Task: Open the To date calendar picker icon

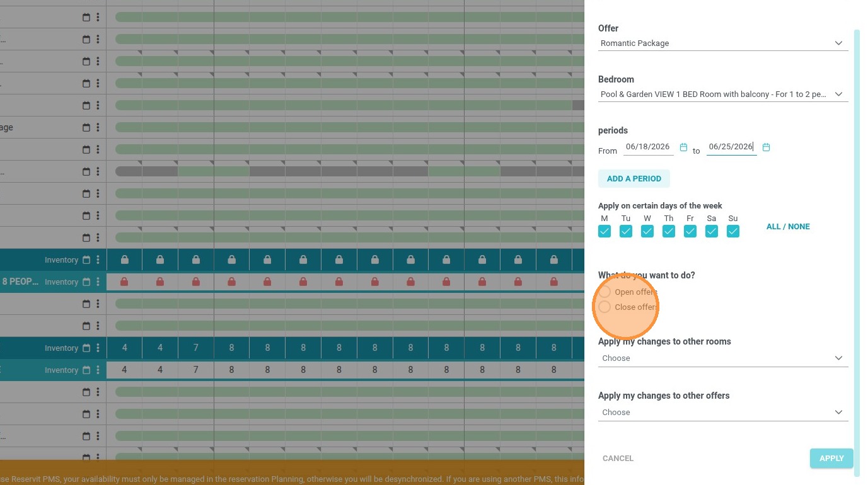Action: coord(767,147)
